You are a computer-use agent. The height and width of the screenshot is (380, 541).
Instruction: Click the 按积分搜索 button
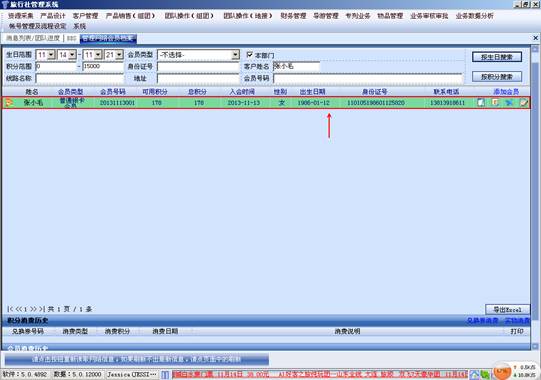[x=497, y=77]
